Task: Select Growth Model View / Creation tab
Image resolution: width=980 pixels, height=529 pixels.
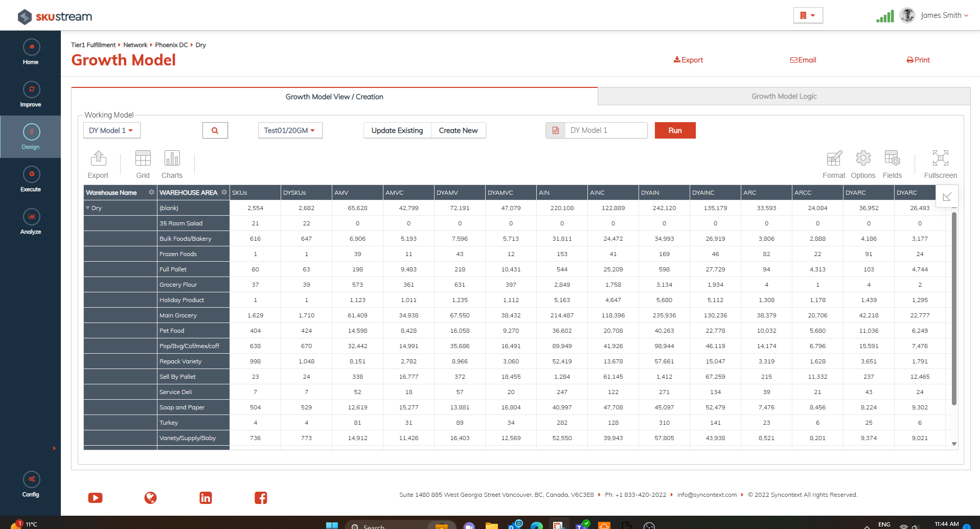Action: (334, 97)
